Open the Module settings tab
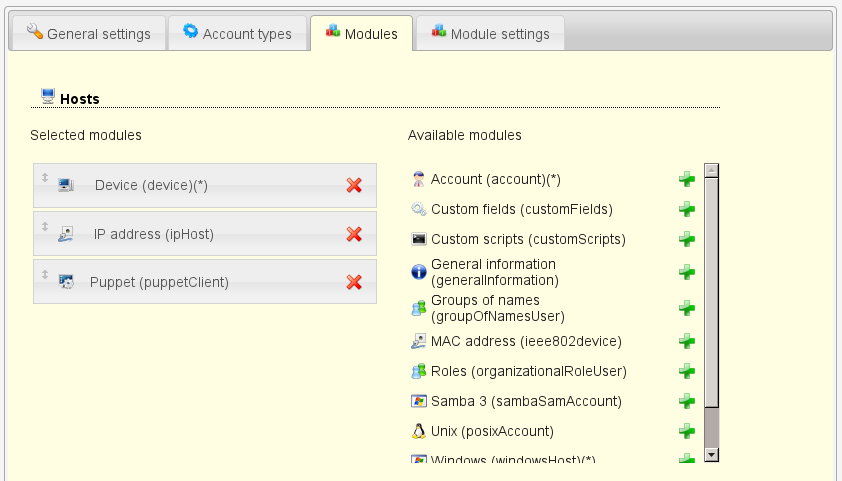842x481 pixels. pos(490,34)
